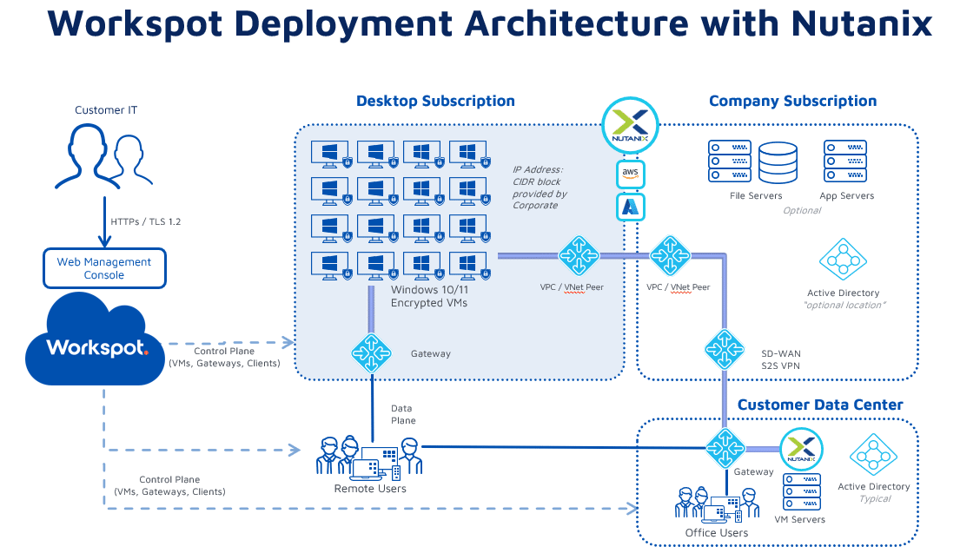
Task: Click the Active Directory Typical icon
Action: click(x=873, y=455)
